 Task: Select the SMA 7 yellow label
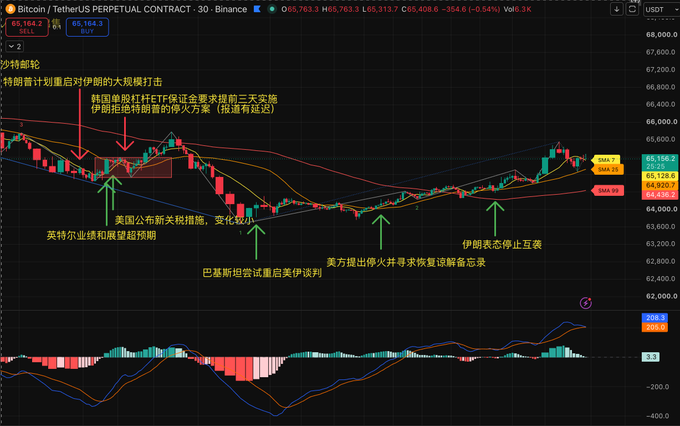point(606,160)
